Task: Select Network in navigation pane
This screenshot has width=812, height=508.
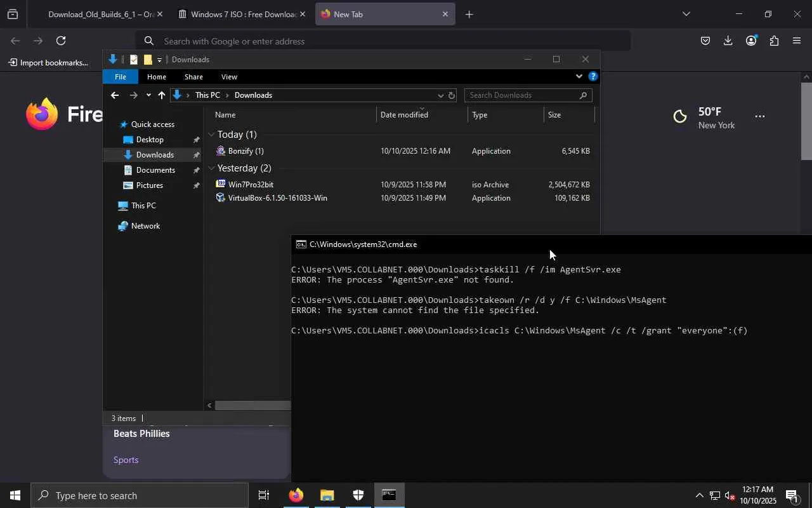Action: (145, 226)
